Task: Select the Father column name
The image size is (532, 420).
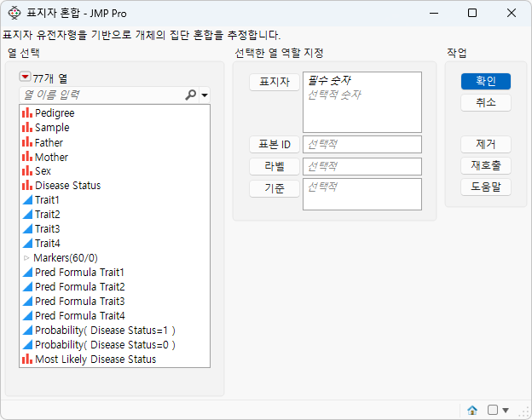Action: point(49,142)
